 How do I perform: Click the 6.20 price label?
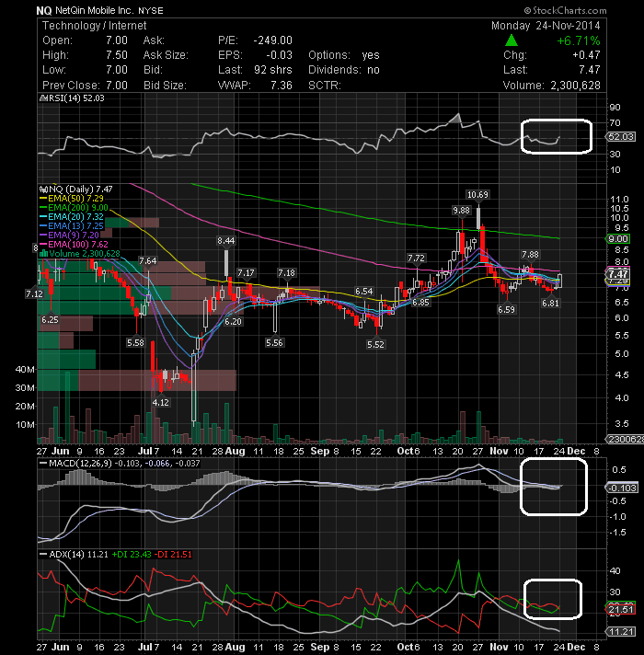[233, 322]
